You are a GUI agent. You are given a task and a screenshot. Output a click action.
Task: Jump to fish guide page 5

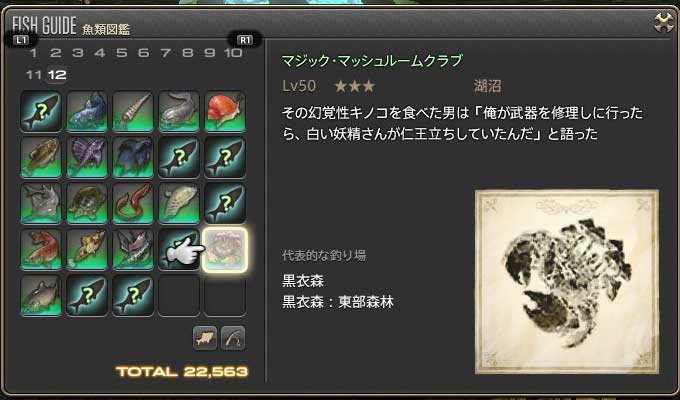point(121,53)
